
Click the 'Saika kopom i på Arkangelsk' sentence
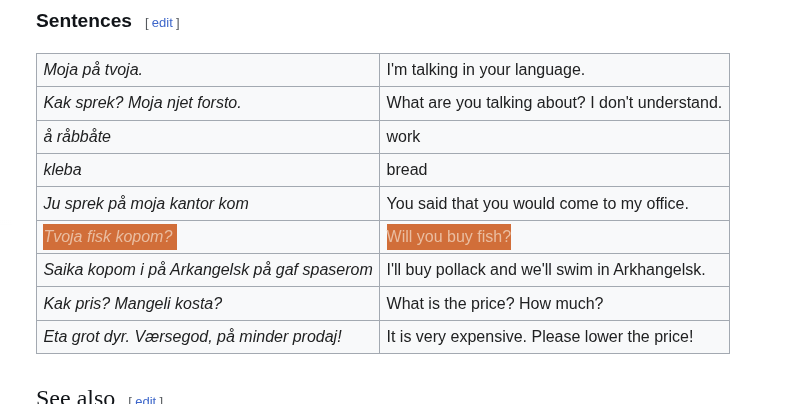(x=208, y=270)
